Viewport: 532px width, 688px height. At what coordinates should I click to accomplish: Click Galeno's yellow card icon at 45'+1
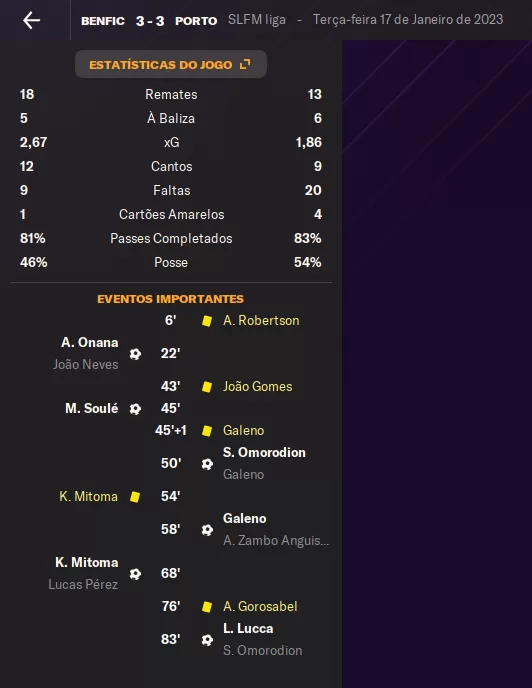point(207,430)
